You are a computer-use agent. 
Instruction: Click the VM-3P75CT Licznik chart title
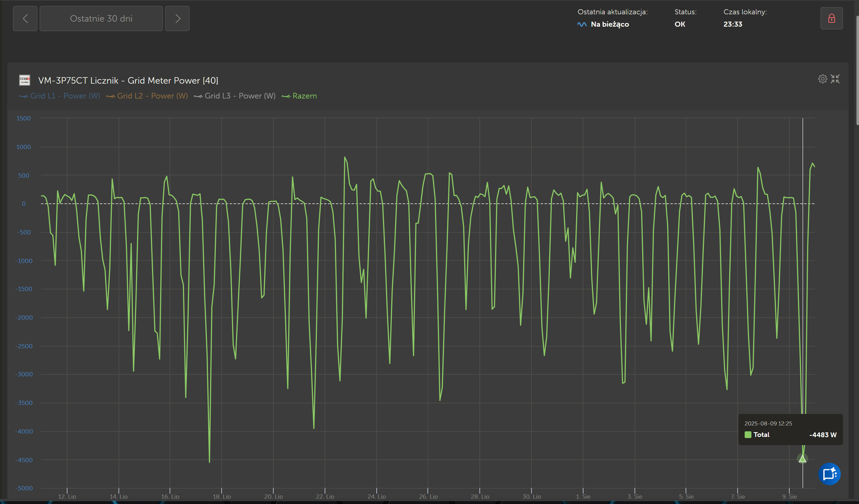tap(128, 80)
